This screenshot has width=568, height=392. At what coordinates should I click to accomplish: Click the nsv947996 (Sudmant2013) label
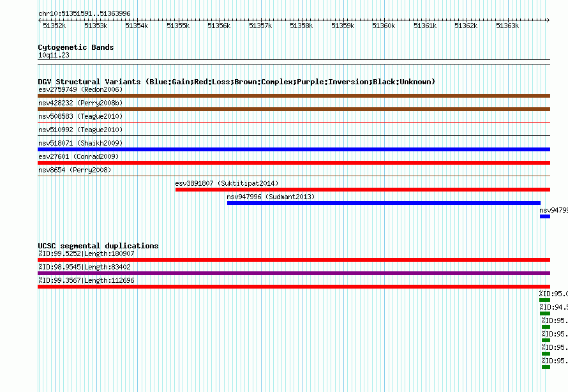click(271, 197)
